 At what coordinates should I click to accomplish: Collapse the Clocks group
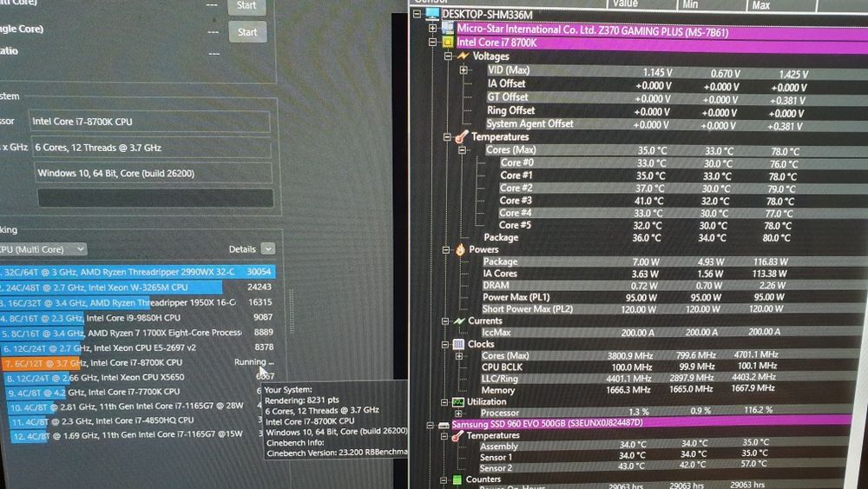tap(444, 345)
